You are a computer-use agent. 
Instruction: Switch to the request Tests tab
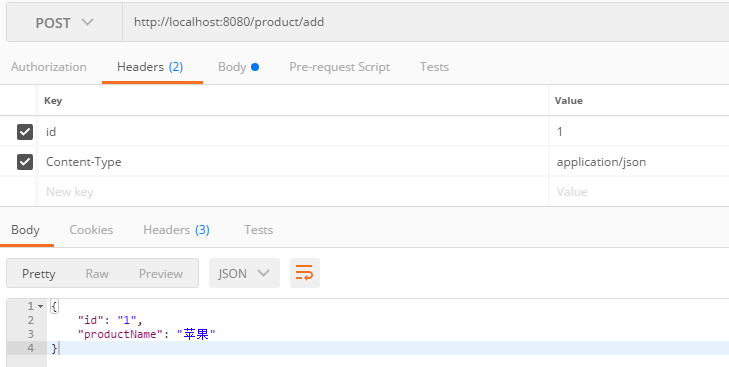(434, 67)
